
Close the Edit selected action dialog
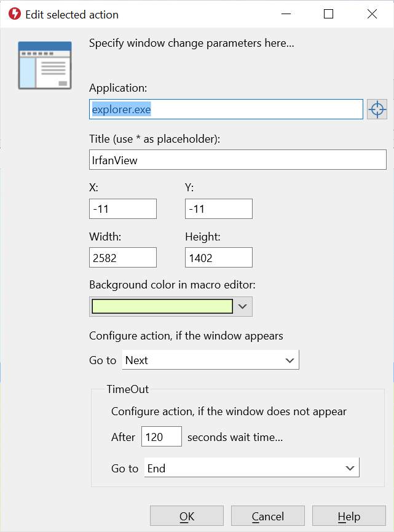(x=372, y=14)
